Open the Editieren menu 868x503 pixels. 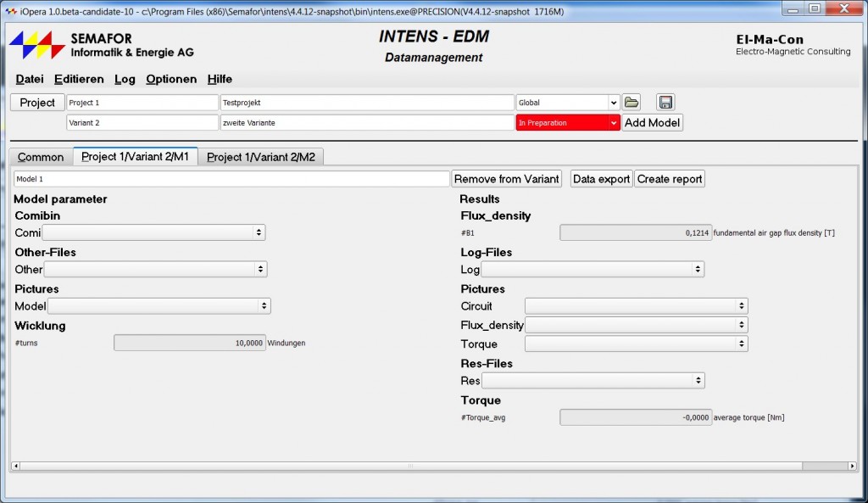(79, 79)
